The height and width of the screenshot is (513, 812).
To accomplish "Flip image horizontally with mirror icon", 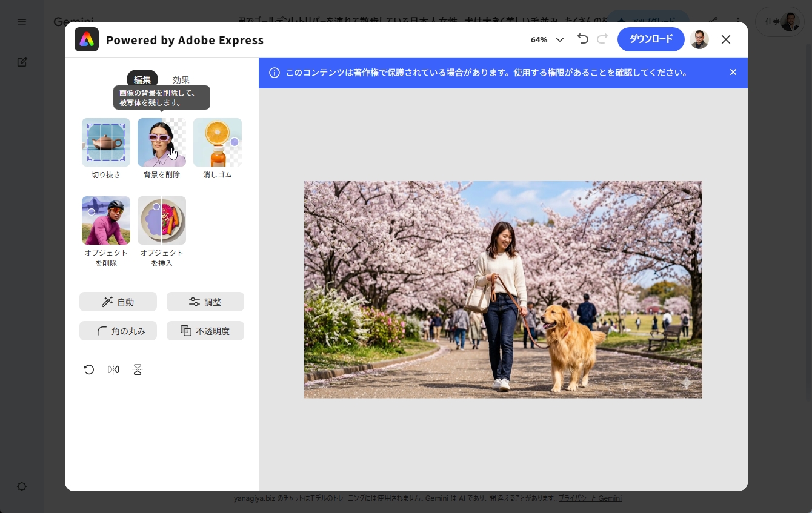I will click(x=113, y=369).
